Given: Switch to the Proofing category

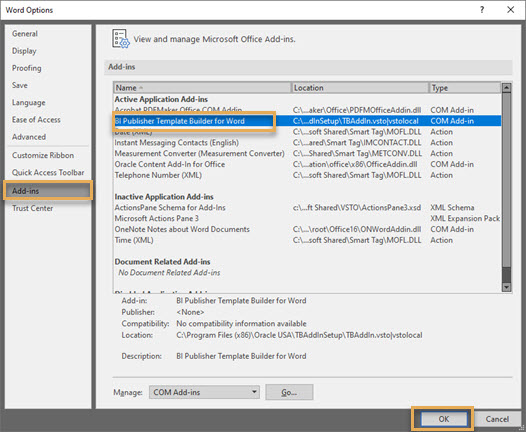Looking at the screenshot, I should point(27,68).
